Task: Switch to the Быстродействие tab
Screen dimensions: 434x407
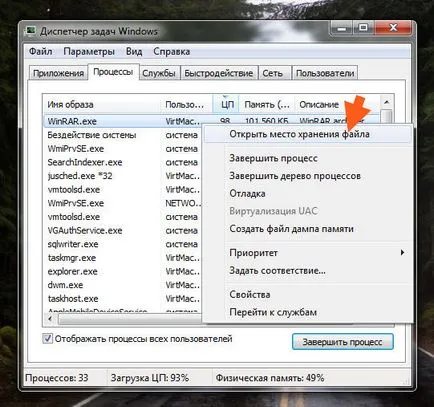Action: (x=219, y=73)
